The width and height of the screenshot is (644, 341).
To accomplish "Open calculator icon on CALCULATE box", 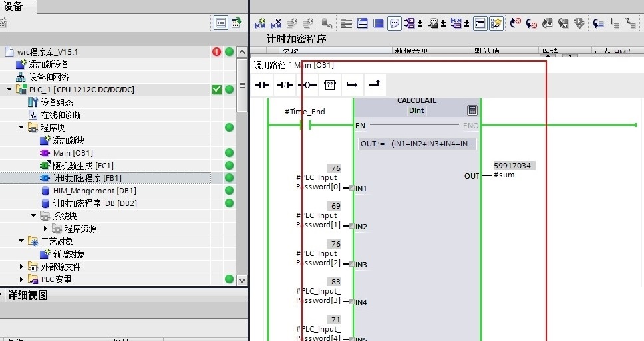I will click(472, 110).
